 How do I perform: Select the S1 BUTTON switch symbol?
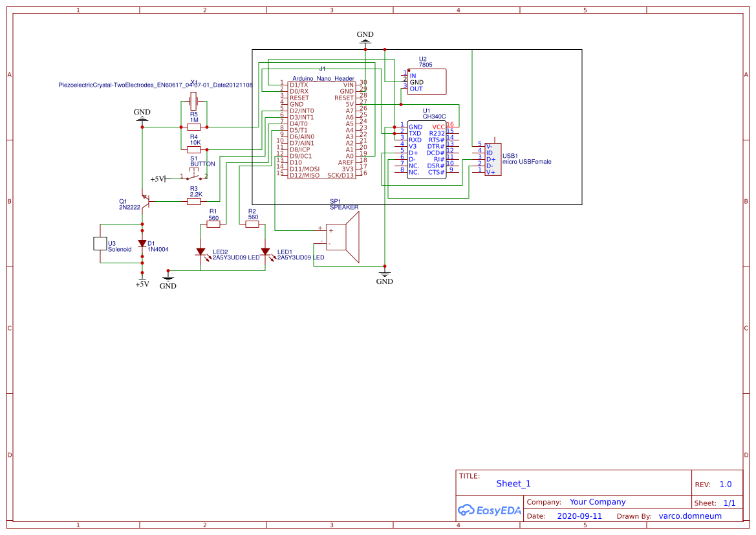click(x=193, y=175)
